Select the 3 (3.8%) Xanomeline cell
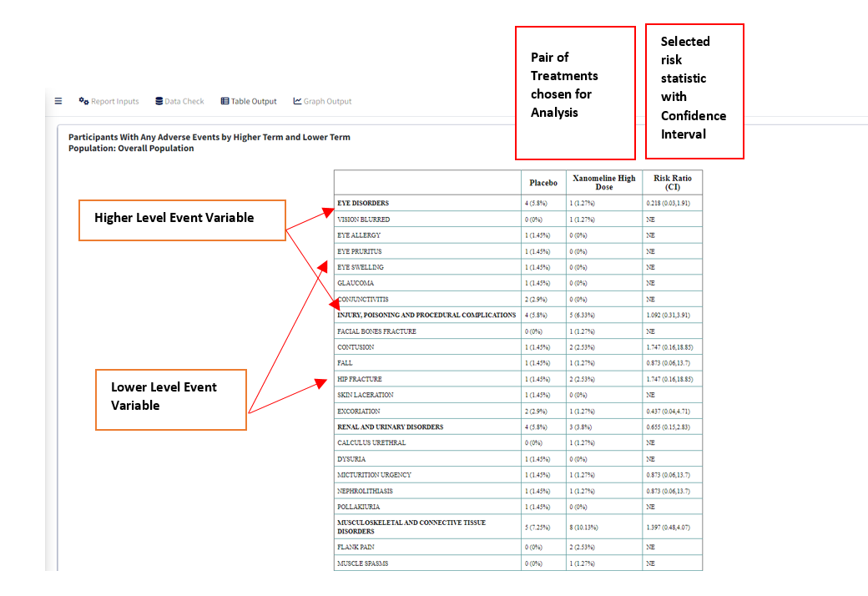Image resolution: width=868 pixels, height=596 pixels. [581, 427]
